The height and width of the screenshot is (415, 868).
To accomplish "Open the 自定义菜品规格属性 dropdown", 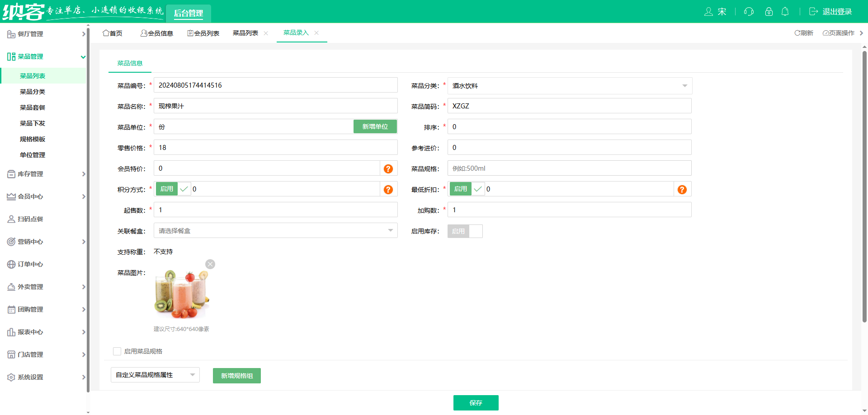I will [155, 375].
